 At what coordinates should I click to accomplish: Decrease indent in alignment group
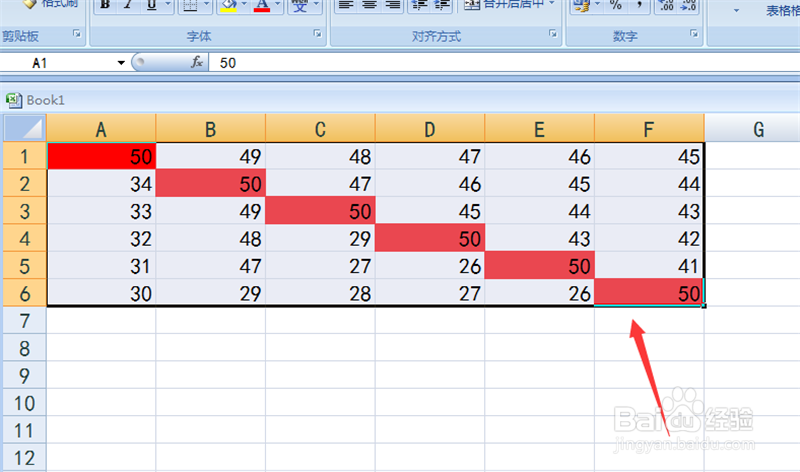(419, 6)
